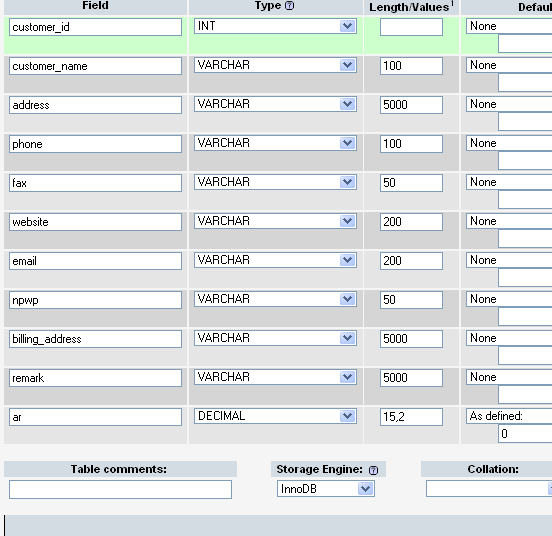This screenshot has height=536, width=552.
Task: Open the InnoDB storage engine dropdown
Action: (326, 489)
